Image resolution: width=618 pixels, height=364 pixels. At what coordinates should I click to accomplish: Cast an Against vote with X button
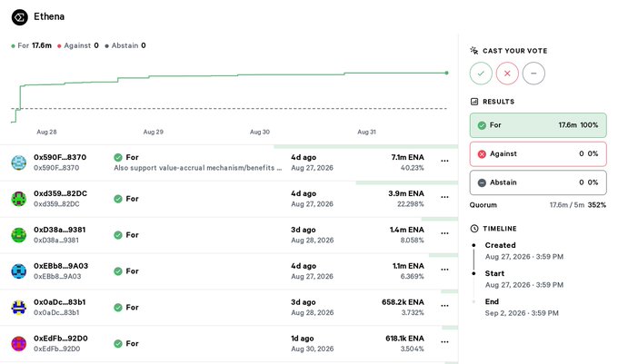[x=507, y=74]
